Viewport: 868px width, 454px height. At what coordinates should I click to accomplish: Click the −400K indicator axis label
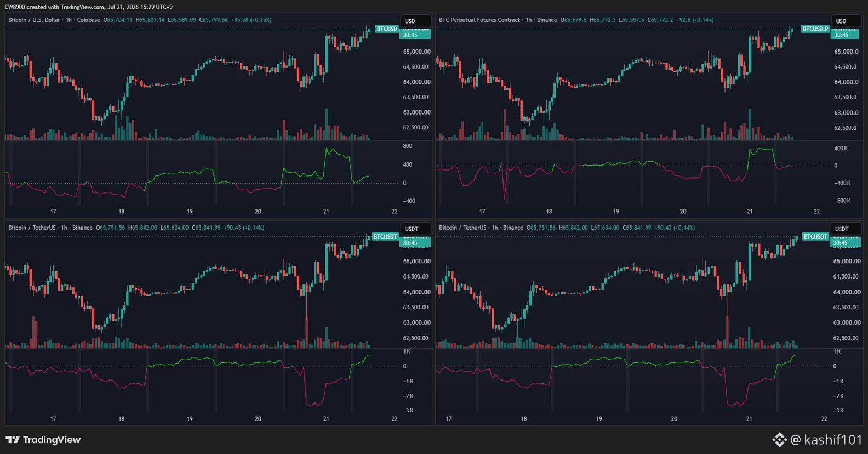coord(842,183)
